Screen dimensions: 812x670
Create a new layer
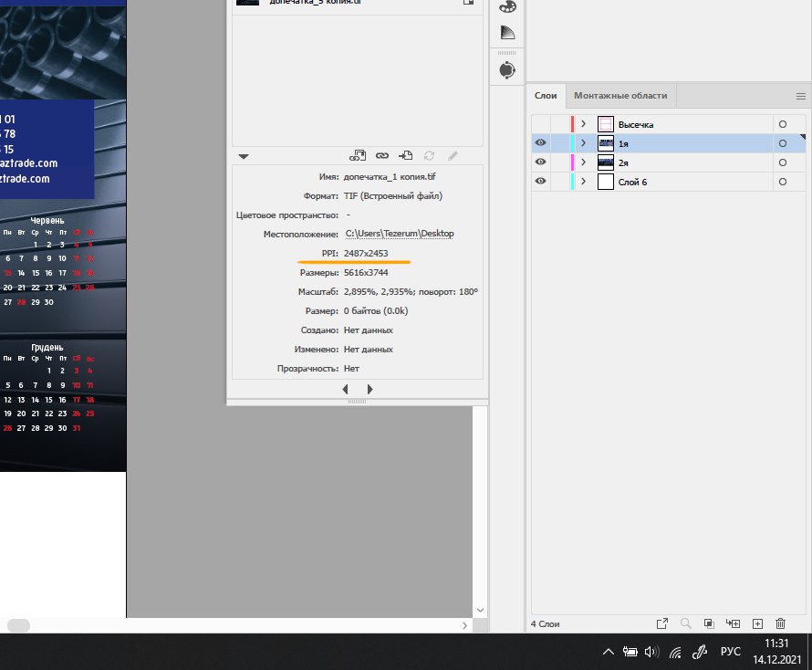point(757,623)
